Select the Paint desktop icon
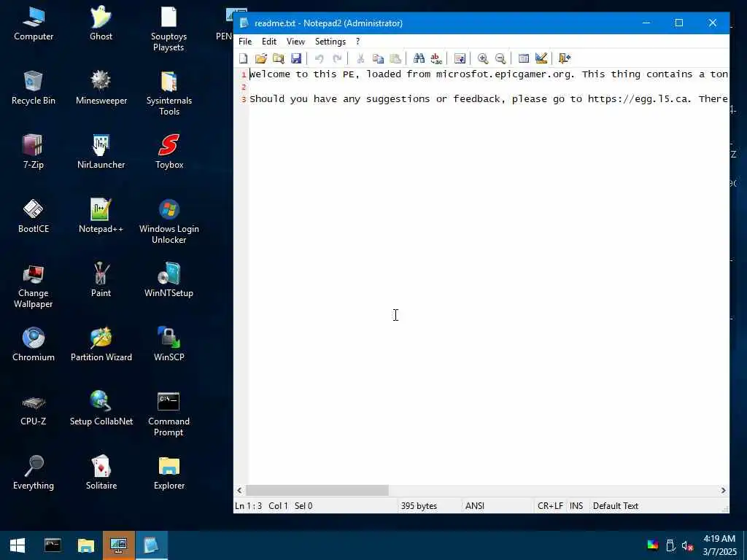747x560 pixels. click(101, 280)
